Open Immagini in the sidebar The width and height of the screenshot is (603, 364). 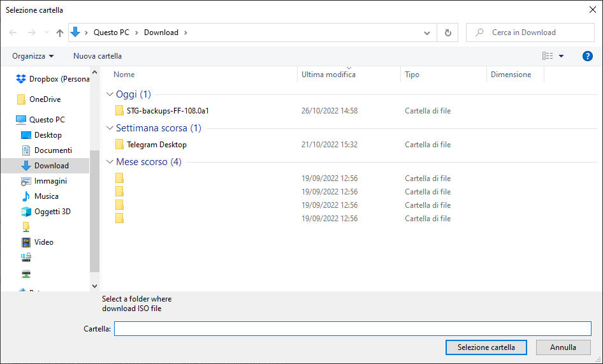pyautogui.click(x=44, y=181)
